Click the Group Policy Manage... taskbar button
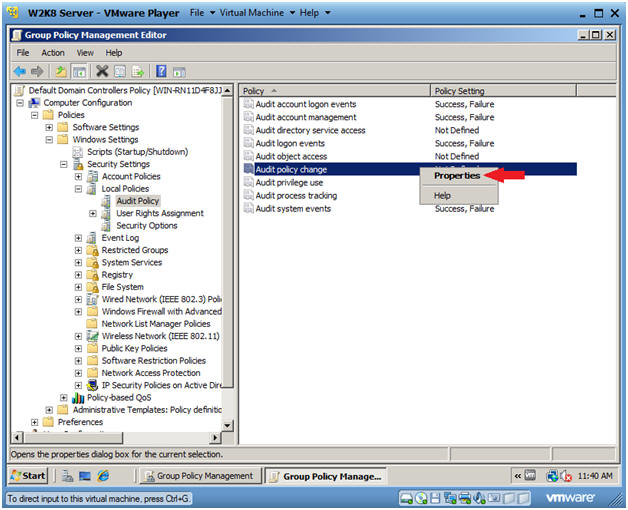Viewport: 628px width, 510px height. (326, 476)
